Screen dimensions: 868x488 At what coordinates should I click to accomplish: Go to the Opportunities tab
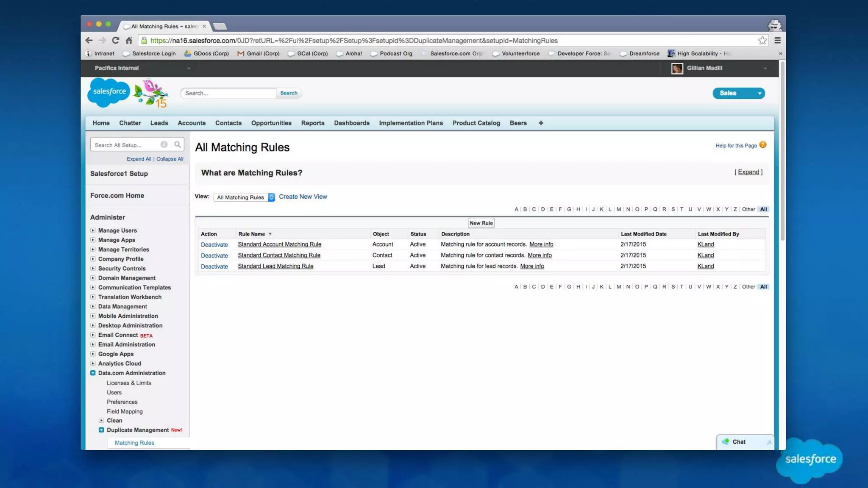pos(271,123)
